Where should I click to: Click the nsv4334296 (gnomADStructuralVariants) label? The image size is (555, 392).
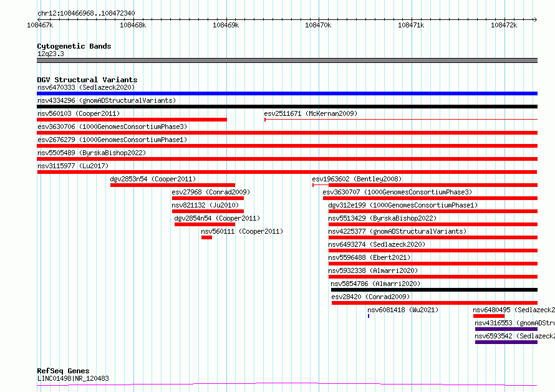coord(107,100)
